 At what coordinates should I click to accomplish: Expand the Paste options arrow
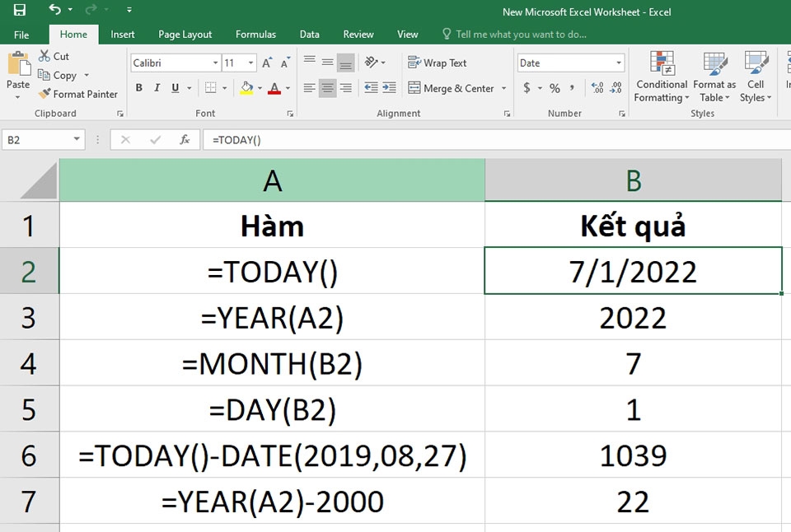point(17,96)
